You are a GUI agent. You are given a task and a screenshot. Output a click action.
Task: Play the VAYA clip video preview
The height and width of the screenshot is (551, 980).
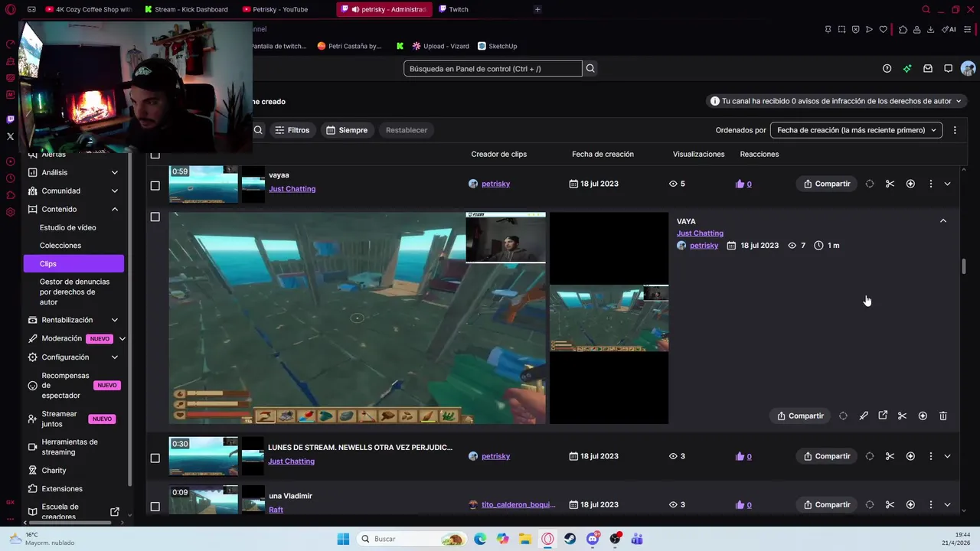pyautogui.click(x=357, y=318)
